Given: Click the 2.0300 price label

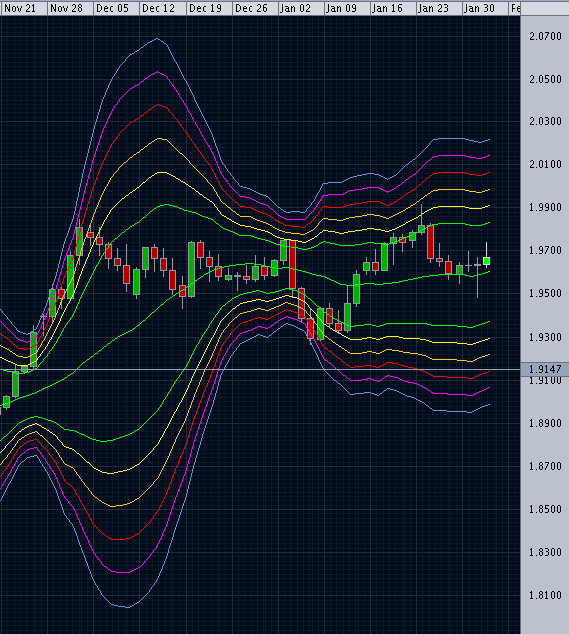Looking at the screenshot, I should coord(546,121).
